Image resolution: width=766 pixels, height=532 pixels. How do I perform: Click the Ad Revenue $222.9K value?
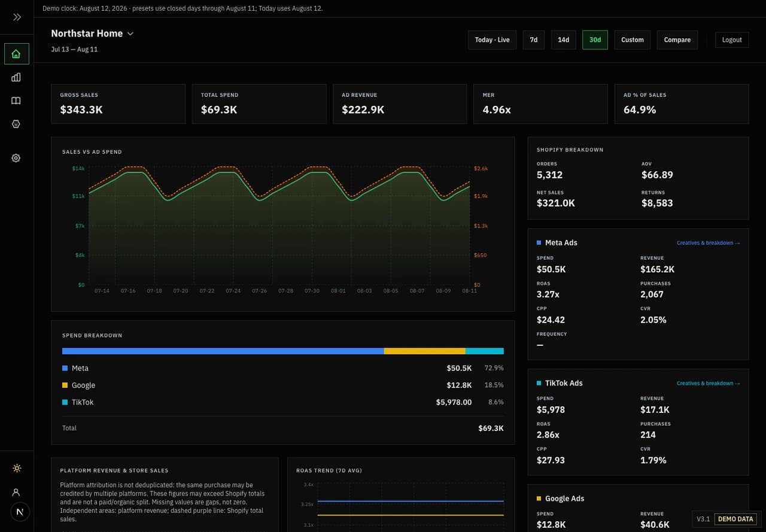[363, 110]
